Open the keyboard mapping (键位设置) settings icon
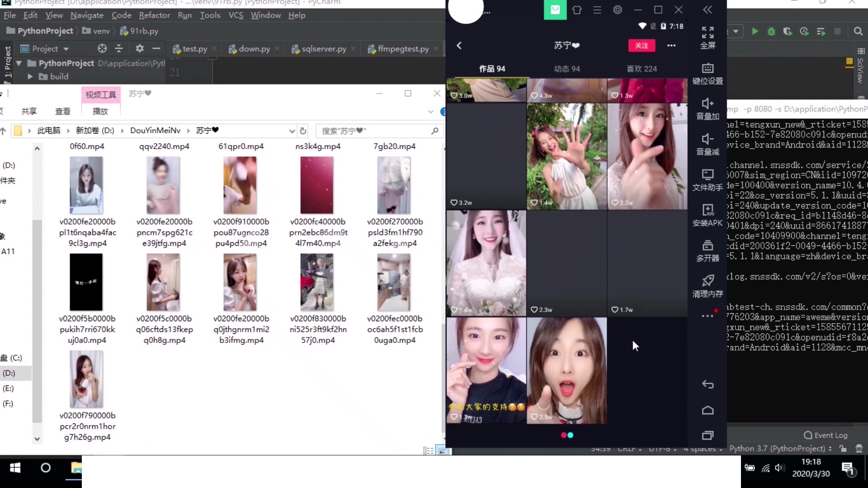Viewport: 868px width, 488px height. tap(708, 72)
